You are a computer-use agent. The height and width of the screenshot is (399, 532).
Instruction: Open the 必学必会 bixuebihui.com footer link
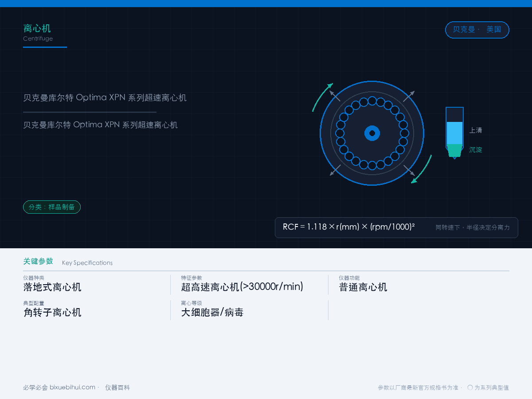59,387
